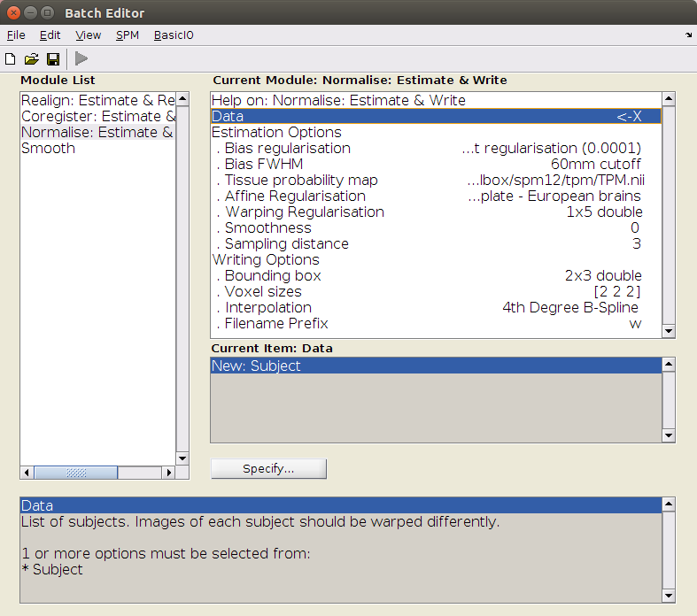
Task: Open a batch with the folder icon
Action: click(x=32, y=58)
